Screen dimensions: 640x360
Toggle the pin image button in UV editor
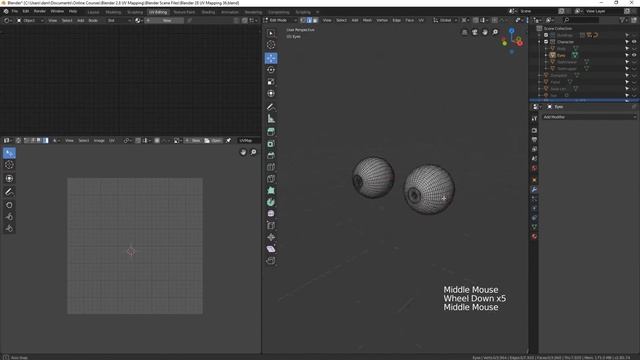pyautogui.click(x=229, y=140)
